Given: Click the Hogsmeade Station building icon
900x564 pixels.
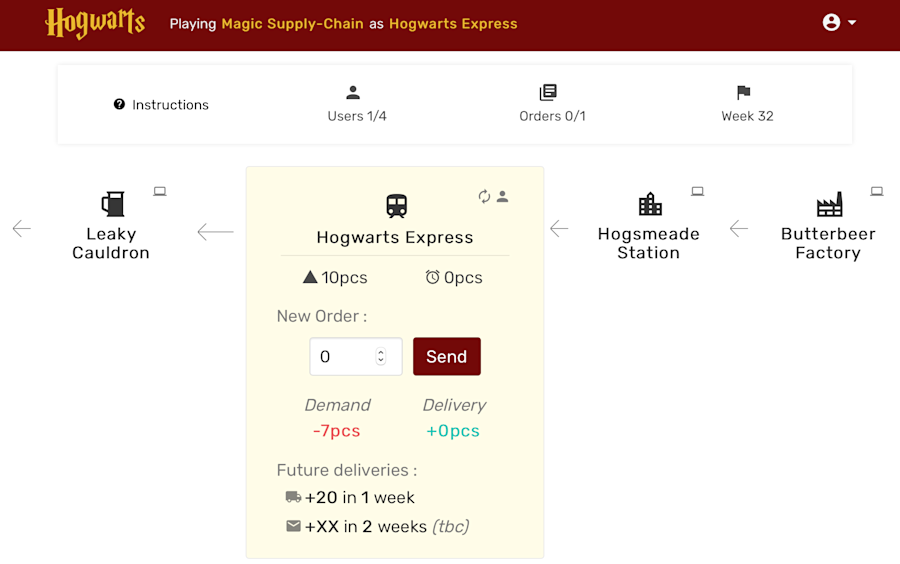Looking at the screenshot, I should [650, 204].
